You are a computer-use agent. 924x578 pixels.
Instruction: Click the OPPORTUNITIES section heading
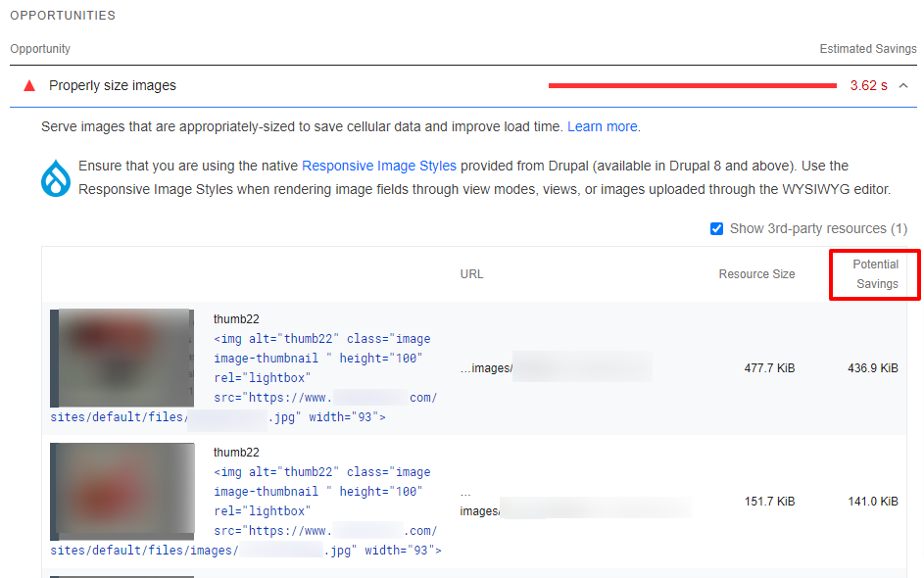point(62,15)
